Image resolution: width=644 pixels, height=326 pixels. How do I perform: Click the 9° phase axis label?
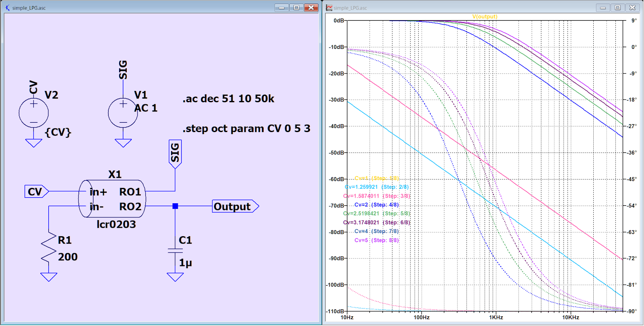click(x=634, y=21)
